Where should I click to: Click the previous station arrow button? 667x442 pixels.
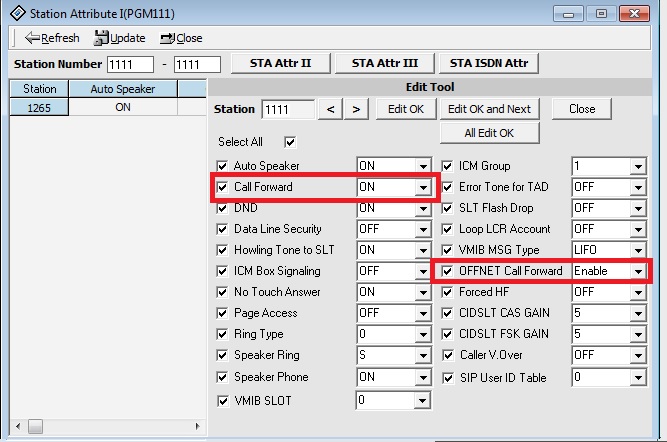pyautogui.click(x=331, y=109)
